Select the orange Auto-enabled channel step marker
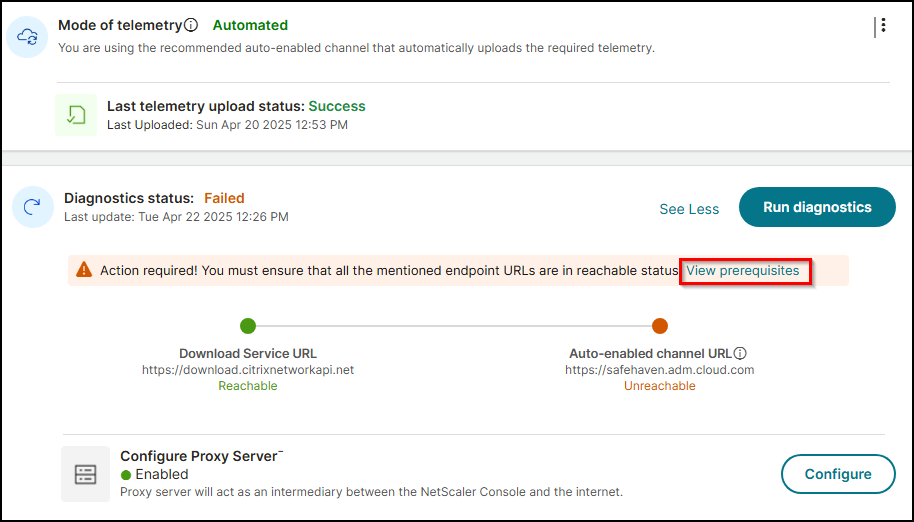Image resolution: width=914 pixels, height=522 pixels. [660, 326]
